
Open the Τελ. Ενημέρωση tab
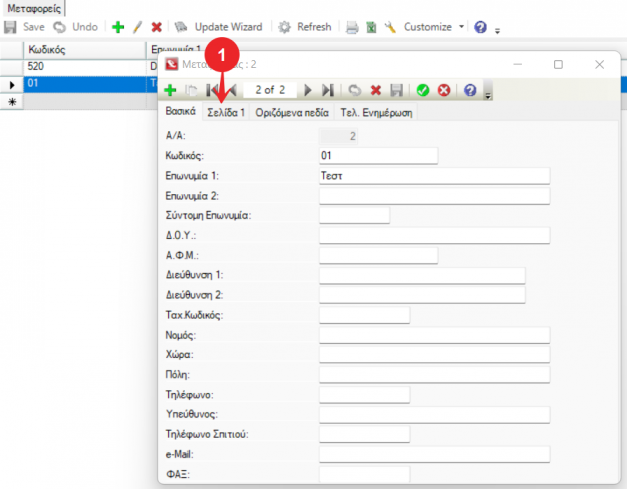[x=376, y=112]
